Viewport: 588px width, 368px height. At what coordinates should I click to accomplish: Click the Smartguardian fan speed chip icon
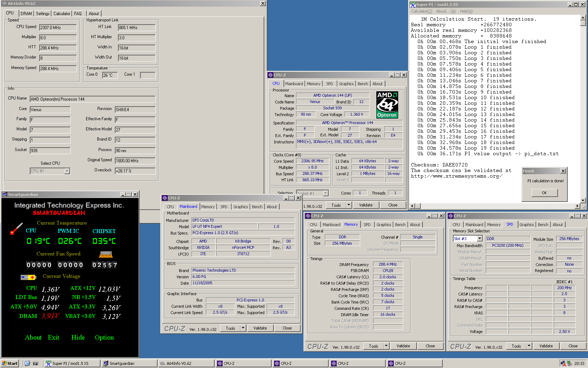pyautogui.click(x=106, y=254)
